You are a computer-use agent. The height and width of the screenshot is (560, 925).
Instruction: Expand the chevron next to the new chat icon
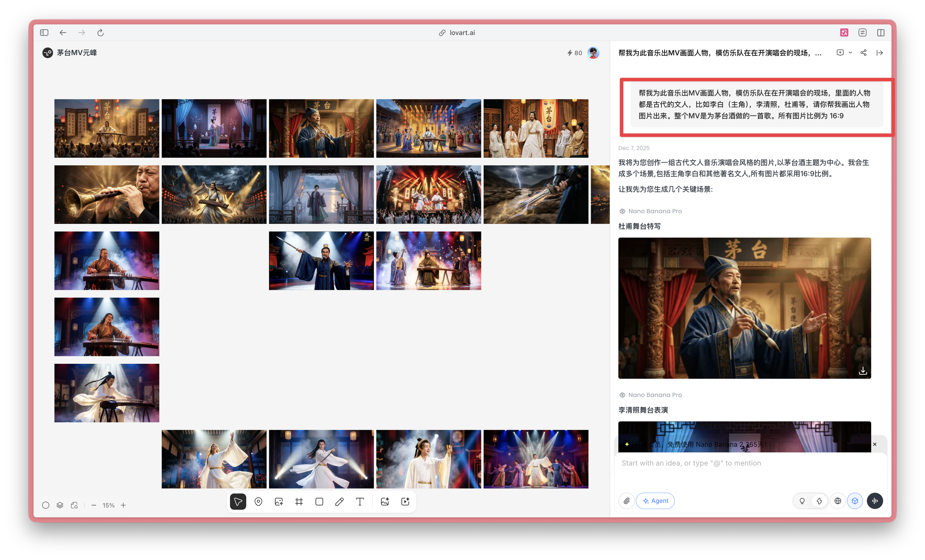850,53
